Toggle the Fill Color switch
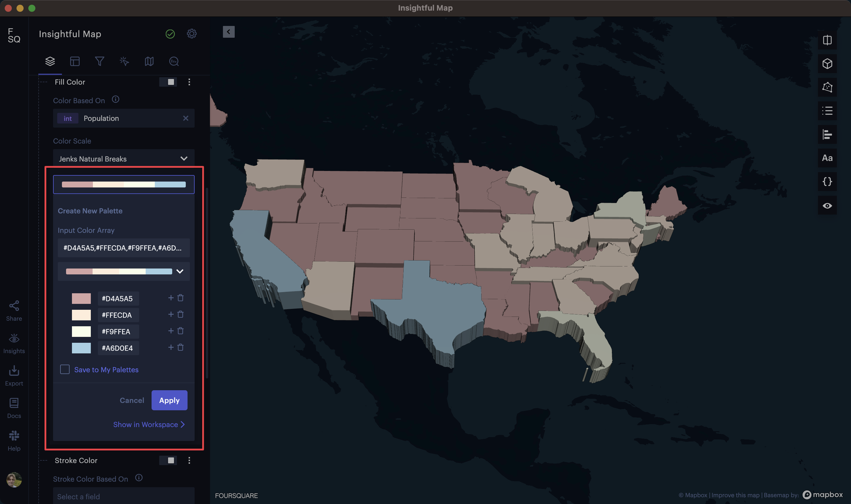Screen dimensions: 851x504 tap(168, 82)
